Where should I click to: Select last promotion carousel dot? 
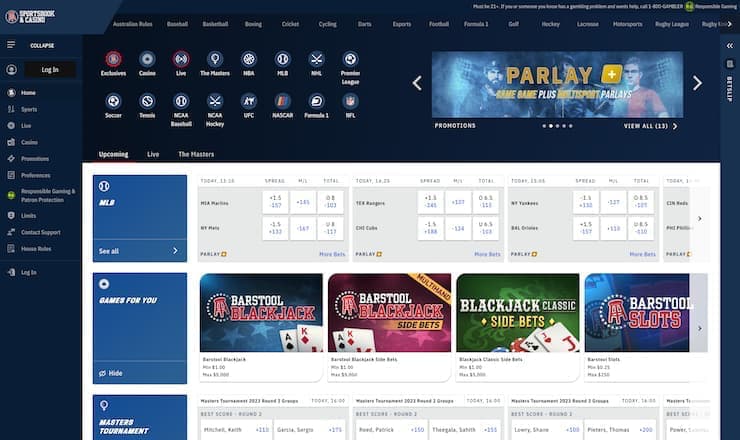(571, 126)
